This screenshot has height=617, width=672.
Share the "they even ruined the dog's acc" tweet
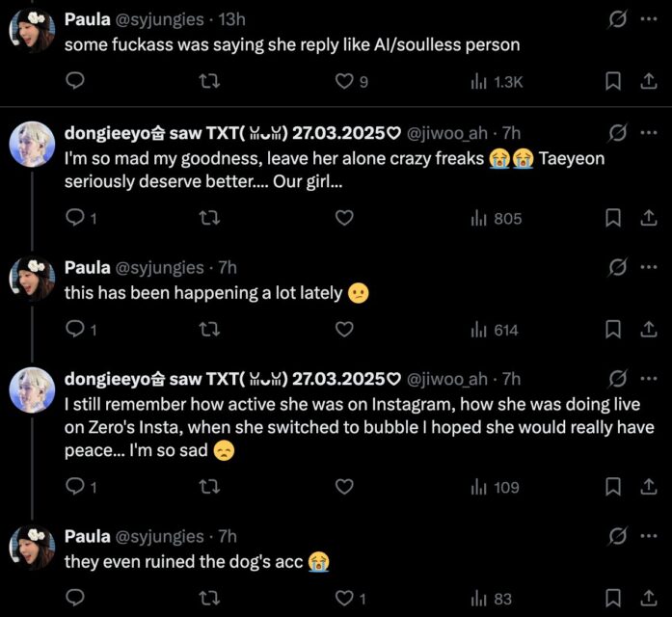649,599
